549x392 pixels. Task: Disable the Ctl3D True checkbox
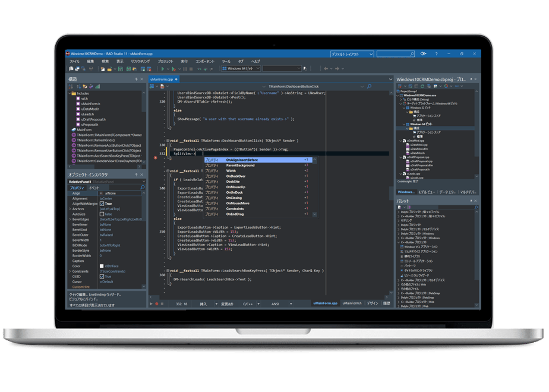click(x=102, y=277)
